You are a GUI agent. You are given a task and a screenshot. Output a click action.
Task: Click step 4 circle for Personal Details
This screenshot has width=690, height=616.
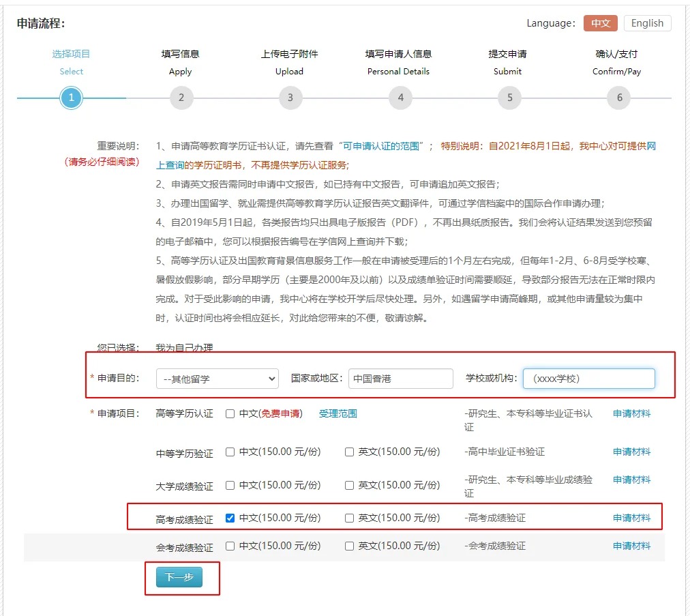pyautogui.click(x=400, y=98)
